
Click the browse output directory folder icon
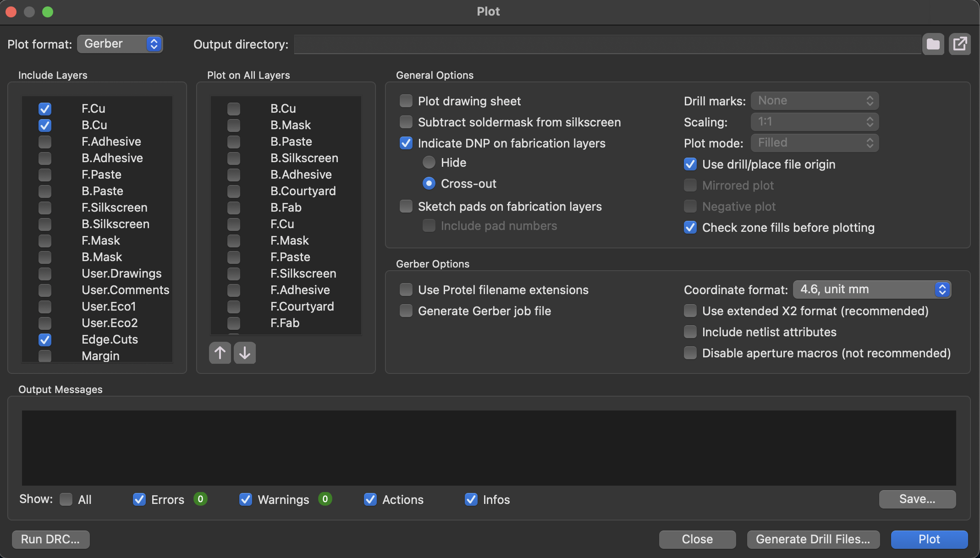pyautogui.click(x=933, y=44)
